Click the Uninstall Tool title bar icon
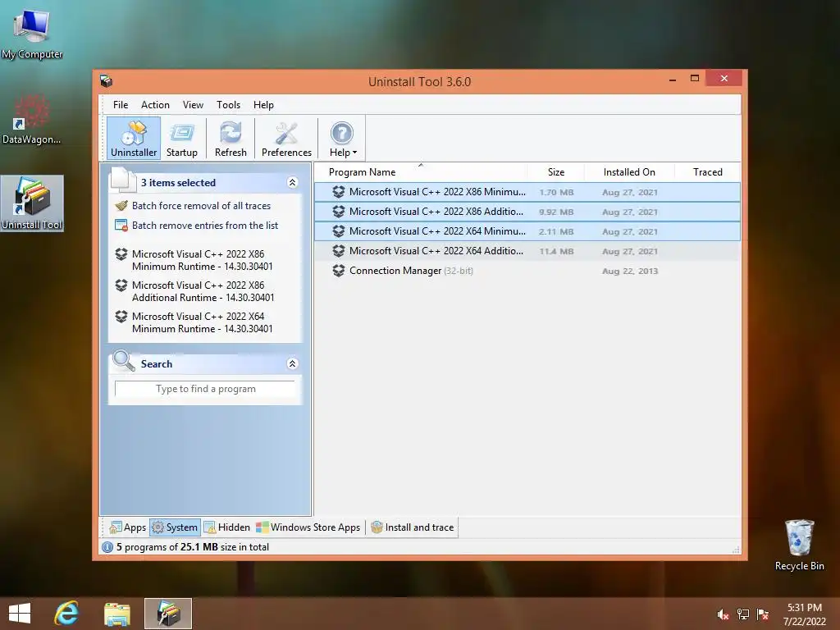Viewport: 840px width, 630px height. (106, 81)
